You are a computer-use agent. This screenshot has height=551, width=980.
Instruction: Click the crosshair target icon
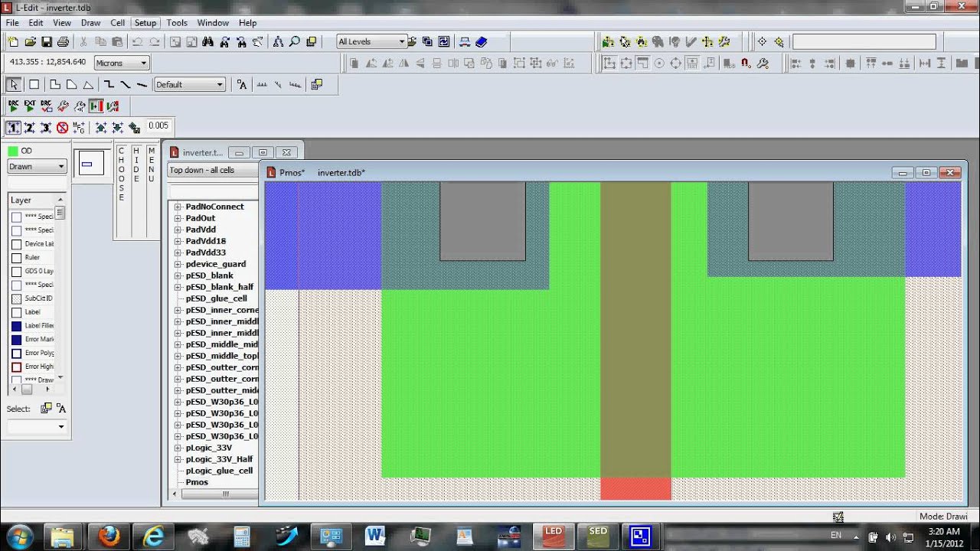coord(762,42)
